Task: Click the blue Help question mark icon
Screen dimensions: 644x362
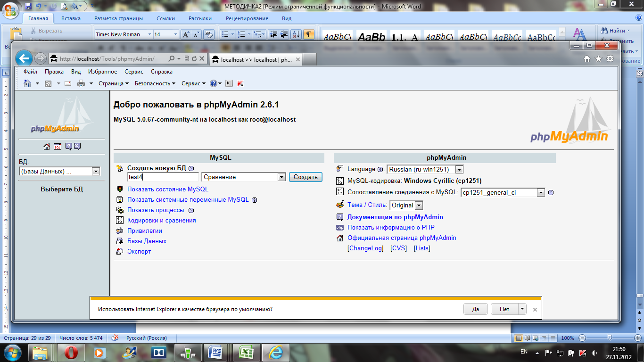Action: click(214, 83)
